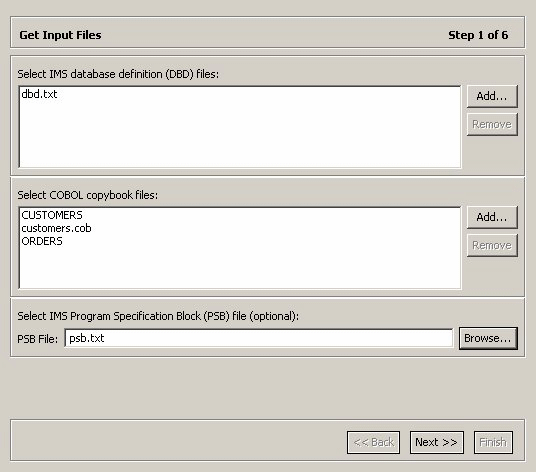Screen dimensions: 536x472
Task: Select customers.cob in the copybook list
Action: tap(56, 228)
